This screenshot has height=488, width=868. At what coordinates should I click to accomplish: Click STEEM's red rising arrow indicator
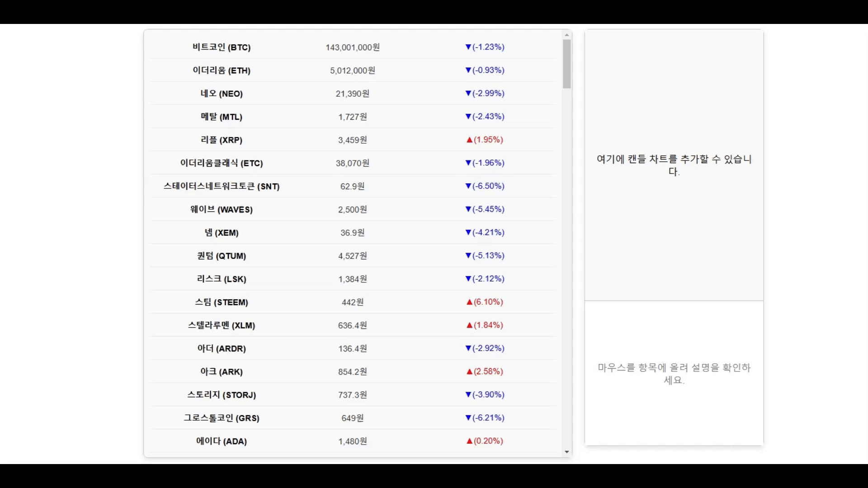(469, 302)
